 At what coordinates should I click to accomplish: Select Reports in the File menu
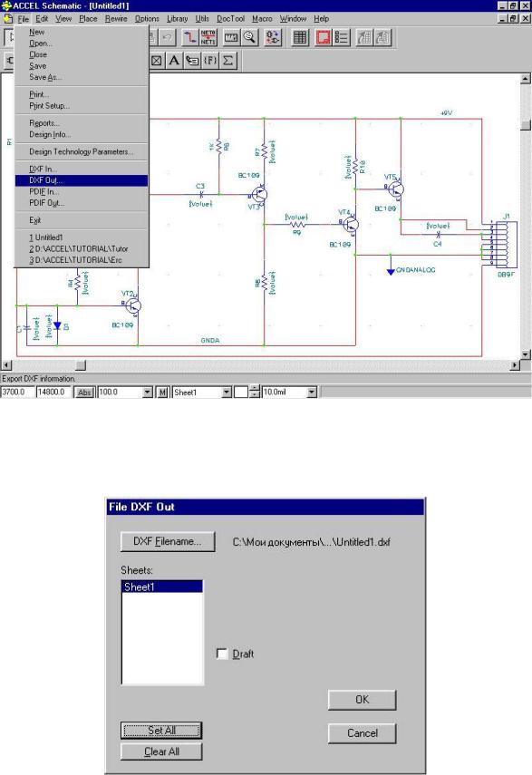[x=82, y=123]
